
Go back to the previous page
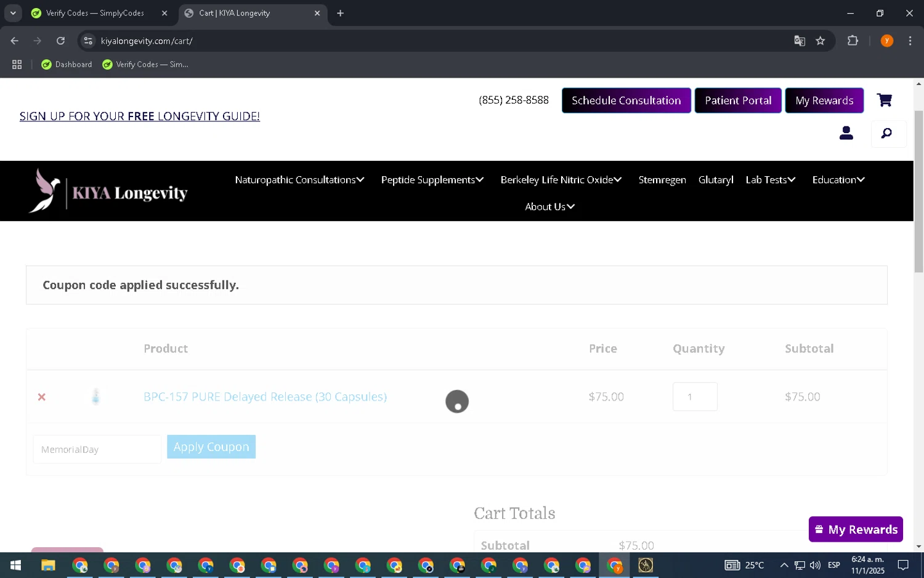tap(15, 41)
